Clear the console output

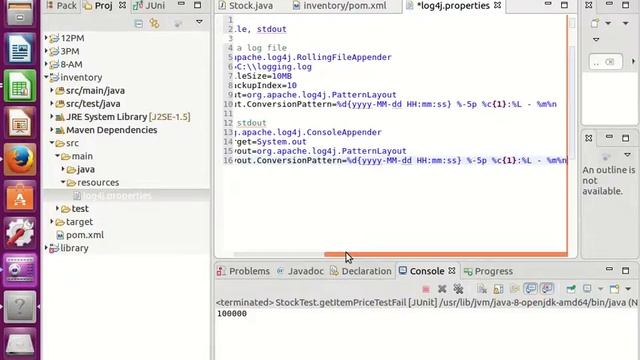tap(482, 289)
